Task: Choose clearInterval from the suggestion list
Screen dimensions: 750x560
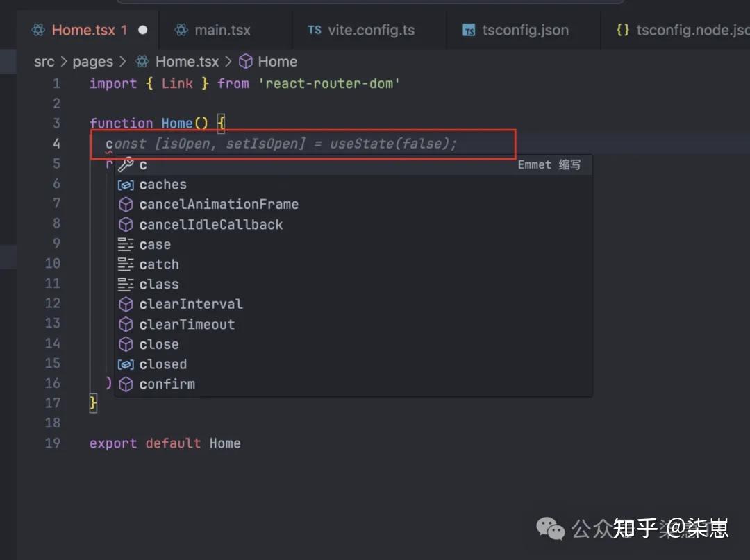Action: click(190, 304)
